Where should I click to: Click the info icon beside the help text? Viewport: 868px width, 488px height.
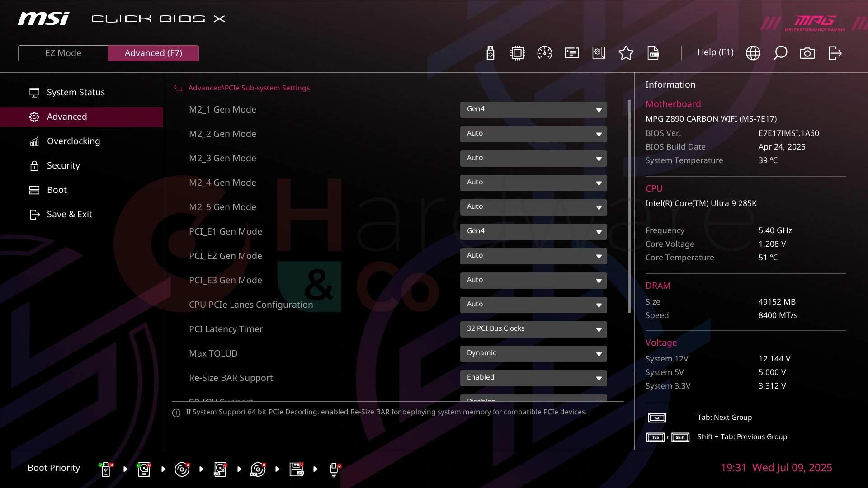[x=176, y=413]
